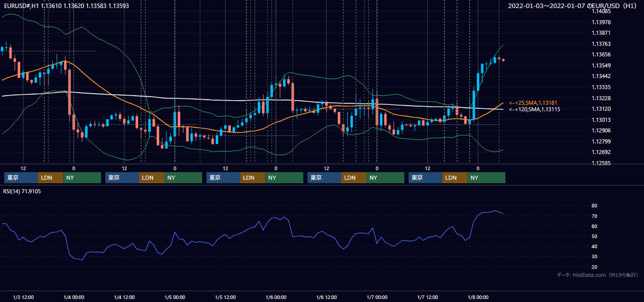The height and width of the screenshot is (302, 644).
Task: Click the last (rightmost) NY session block
Action: [487, 178]
